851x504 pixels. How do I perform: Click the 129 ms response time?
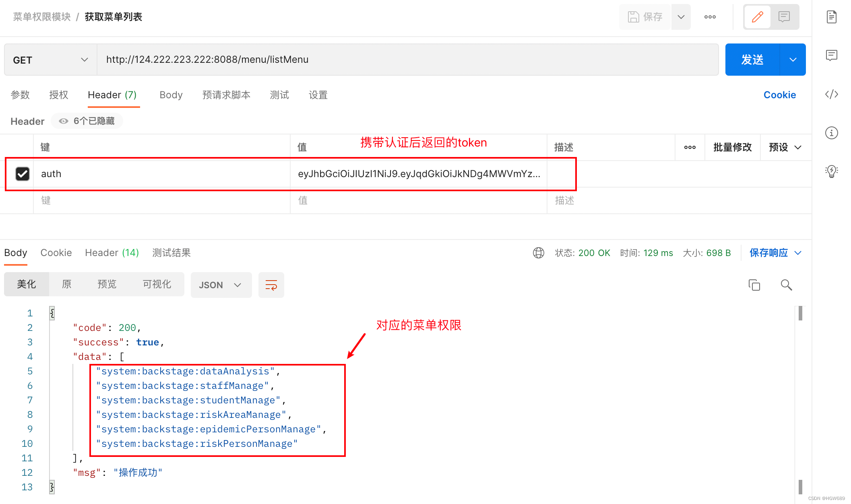[x=658, y=253]
